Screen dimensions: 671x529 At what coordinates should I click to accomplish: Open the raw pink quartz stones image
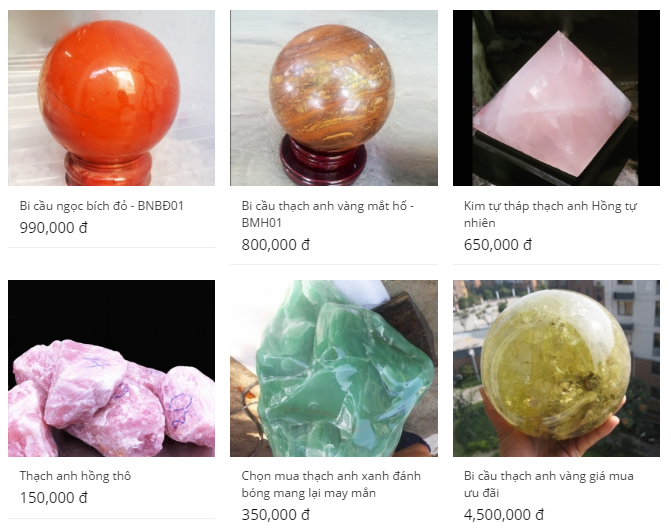(111, 369)
